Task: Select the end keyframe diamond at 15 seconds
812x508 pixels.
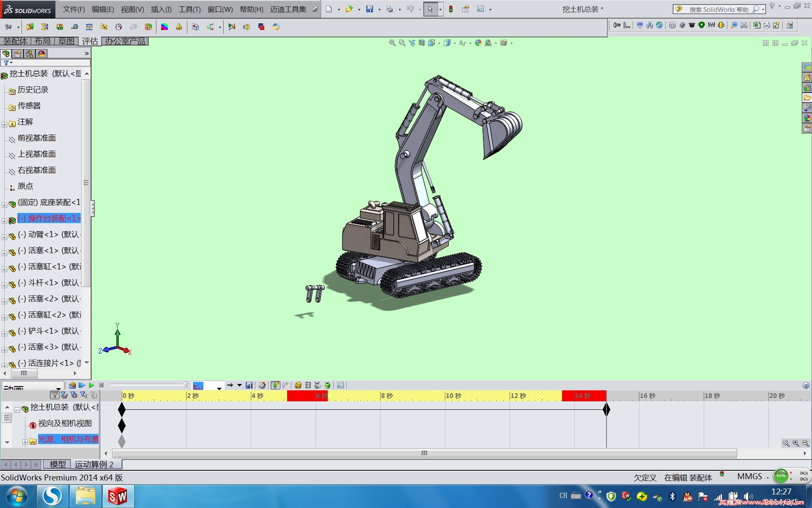Action: coord(606,409)
